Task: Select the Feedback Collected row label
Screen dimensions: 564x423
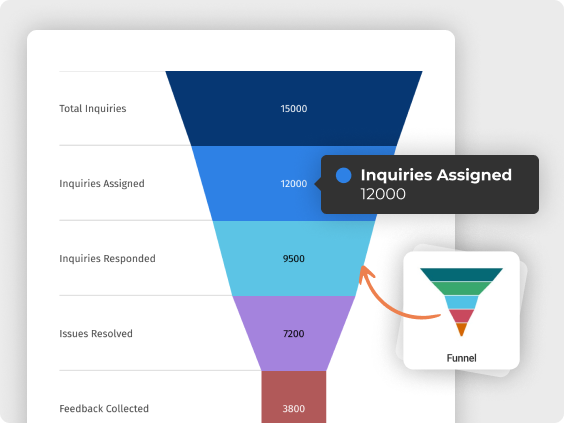Action: [x=104, y=409]
